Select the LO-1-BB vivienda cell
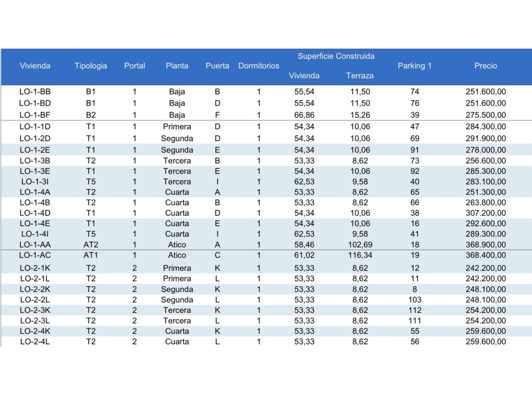 pos(35,91)
